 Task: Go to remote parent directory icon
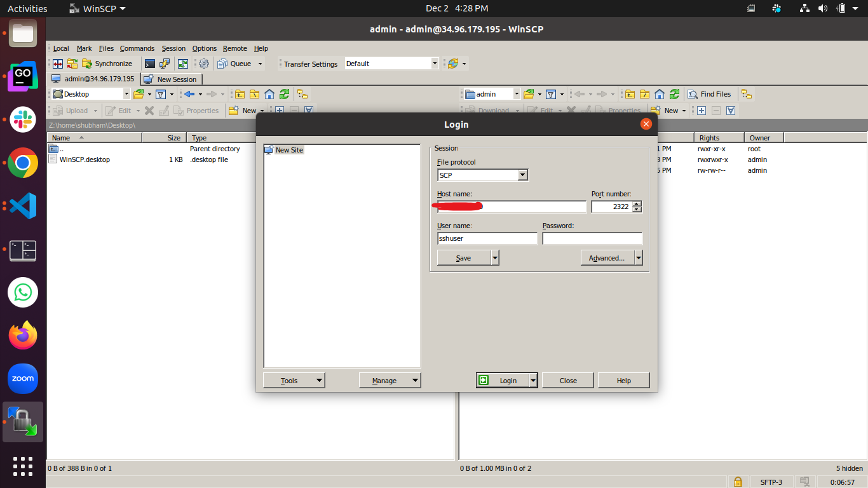tap(629, 94)
